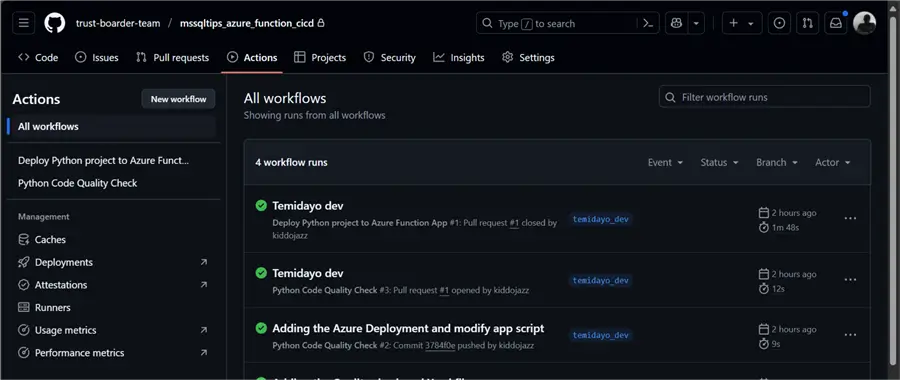Click commit 3784f0e link

pos(440,346)
